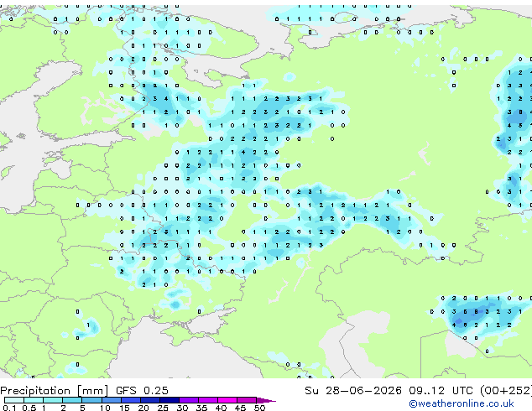Click the '50' legend scale label
The image size is (532, 411).
(259, 408)
